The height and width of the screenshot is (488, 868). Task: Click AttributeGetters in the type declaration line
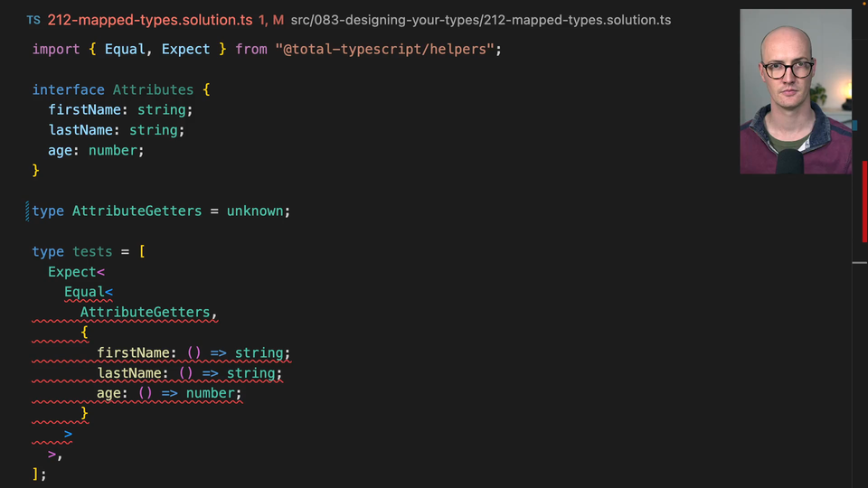tap(137, 211)
